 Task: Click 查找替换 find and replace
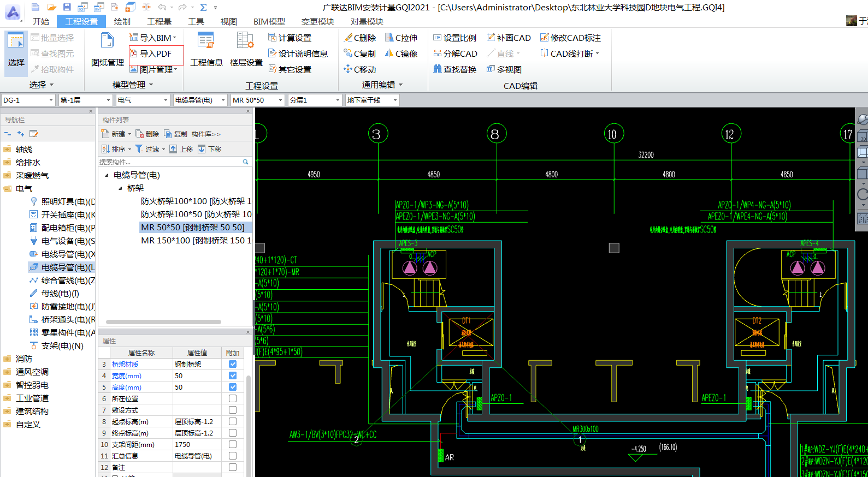click(x=455, y=69)
